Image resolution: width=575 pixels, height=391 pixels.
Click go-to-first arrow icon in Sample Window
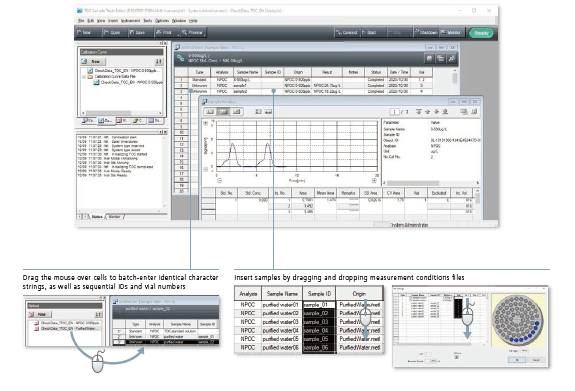[418, 112]
